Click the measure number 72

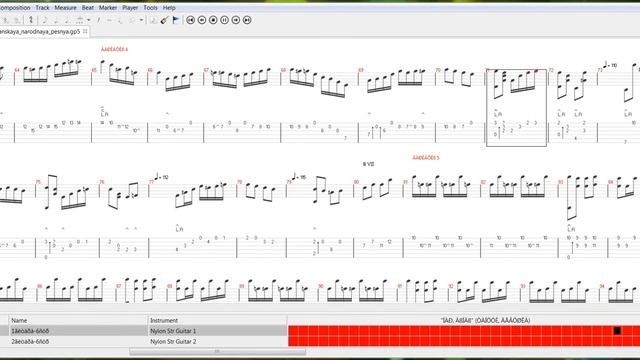coord(551,70)
